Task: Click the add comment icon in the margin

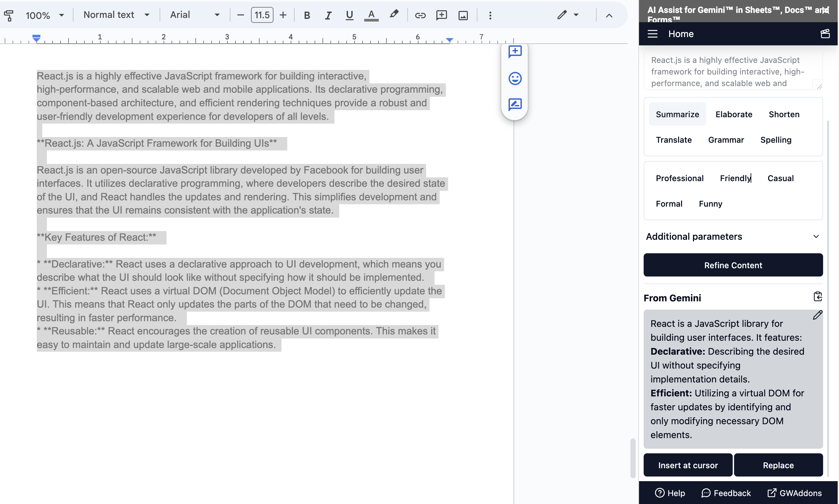Action: click(x=515, y=52)
